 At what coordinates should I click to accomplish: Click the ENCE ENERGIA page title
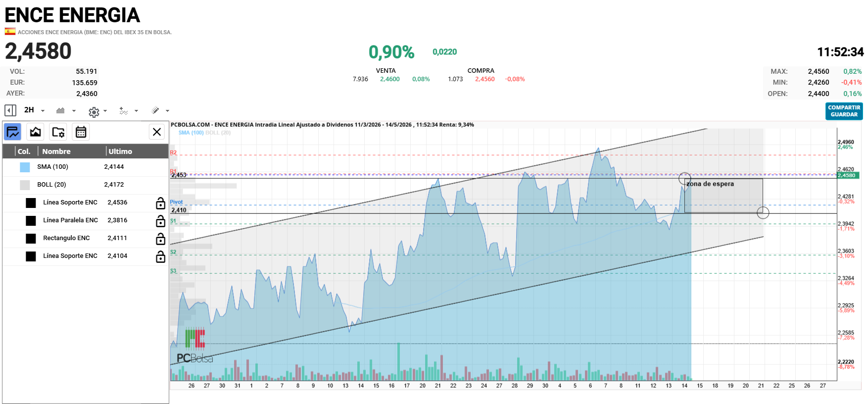point(72,15)
